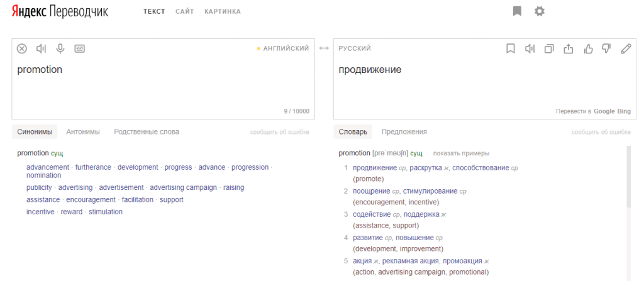Select the synonym furtherance
Screen dimensions: 644x281
coord(93,167)
